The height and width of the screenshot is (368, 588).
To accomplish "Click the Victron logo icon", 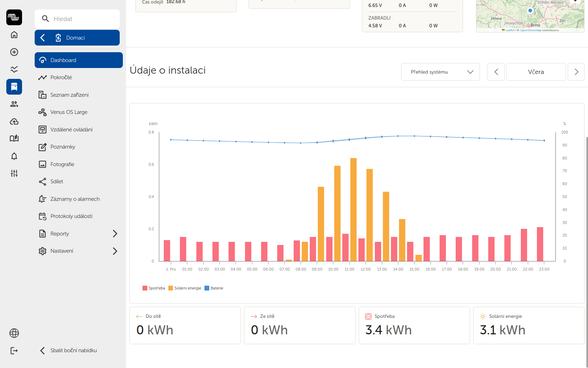I will click(x=14, y=17).
